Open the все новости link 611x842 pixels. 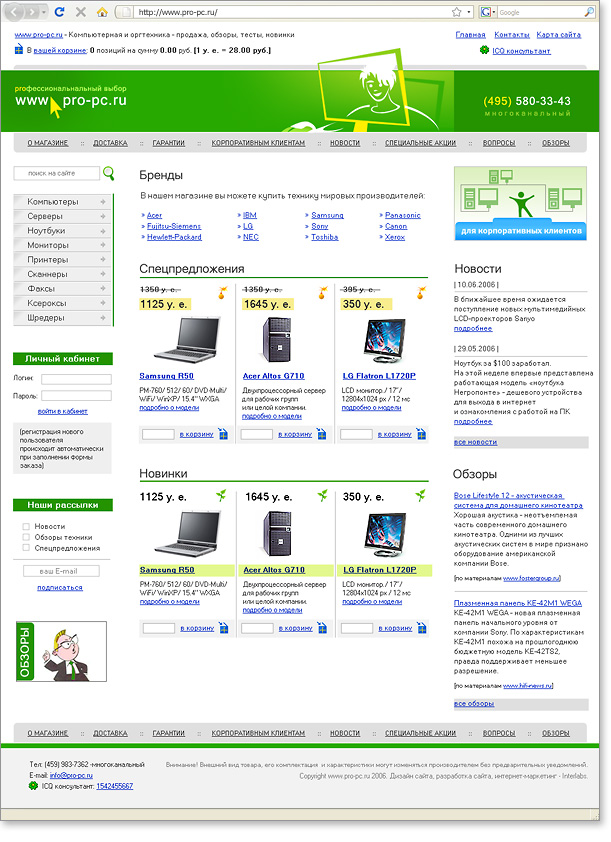pyautogui.click(x=476, y=442)
